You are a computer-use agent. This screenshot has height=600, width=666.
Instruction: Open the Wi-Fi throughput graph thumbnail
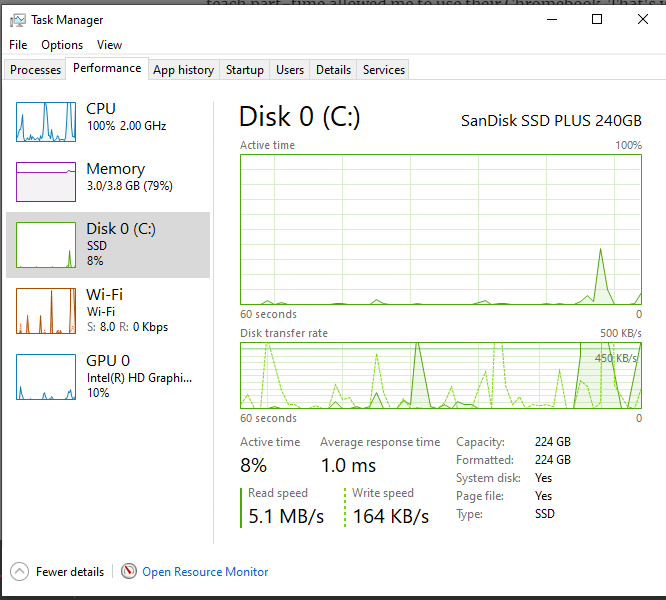pos(46,311)
